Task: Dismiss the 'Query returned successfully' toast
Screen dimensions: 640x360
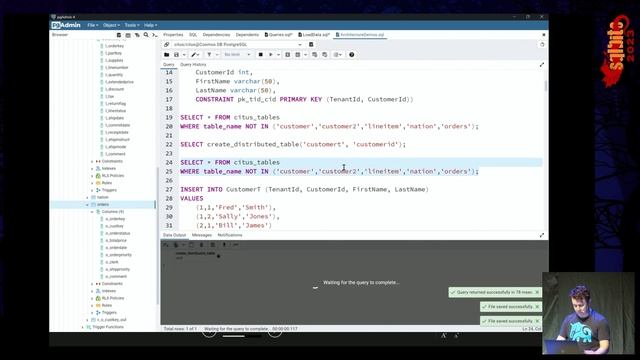Action: (x=537, y=292)
